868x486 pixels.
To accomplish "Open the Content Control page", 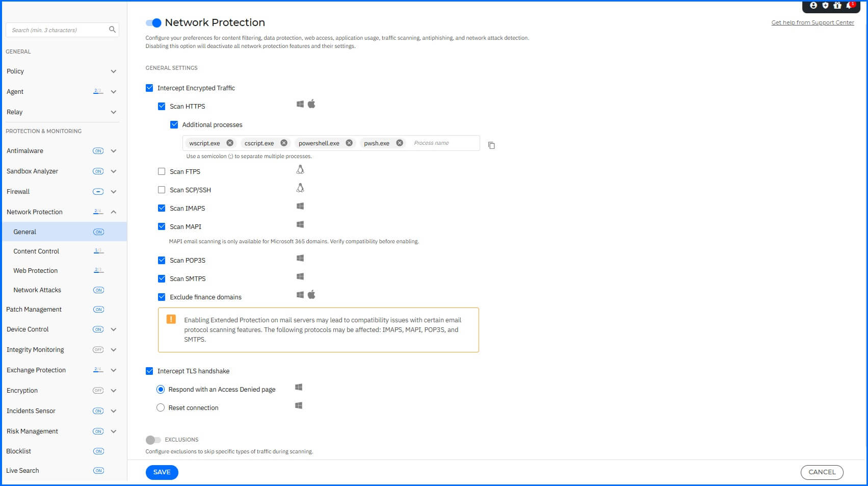I will (36, 251).
